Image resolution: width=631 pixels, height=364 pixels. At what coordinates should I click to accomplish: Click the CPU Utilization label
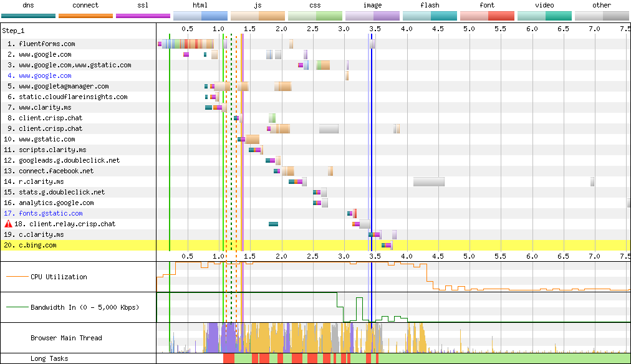click(x=59, y=277)
